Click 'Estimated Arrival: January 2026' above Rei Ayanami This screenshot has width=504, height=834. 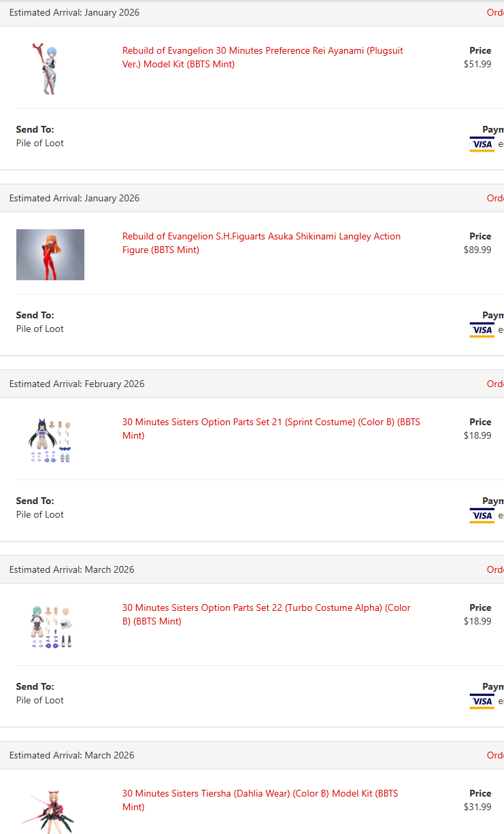(74, 12)
